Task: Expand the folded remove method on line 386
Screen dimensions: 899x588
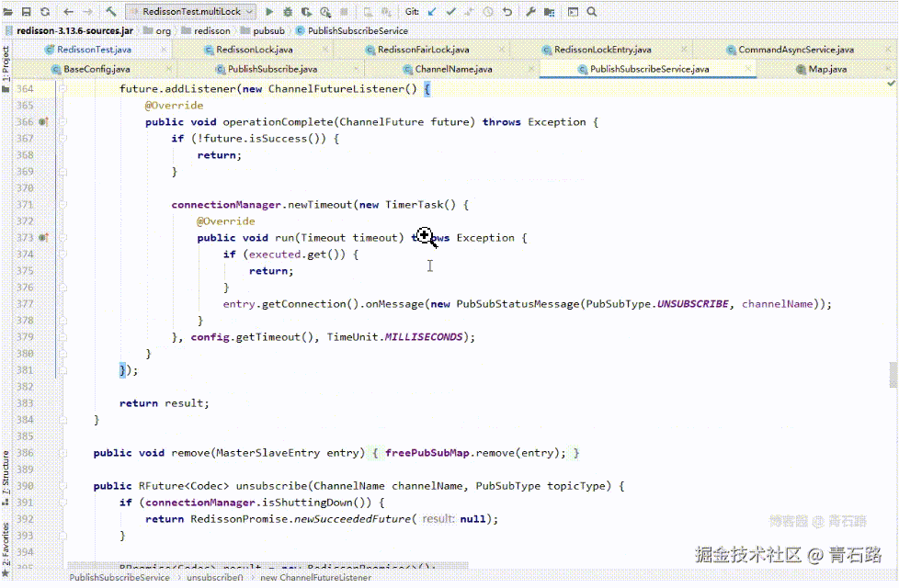Action: 63,453
